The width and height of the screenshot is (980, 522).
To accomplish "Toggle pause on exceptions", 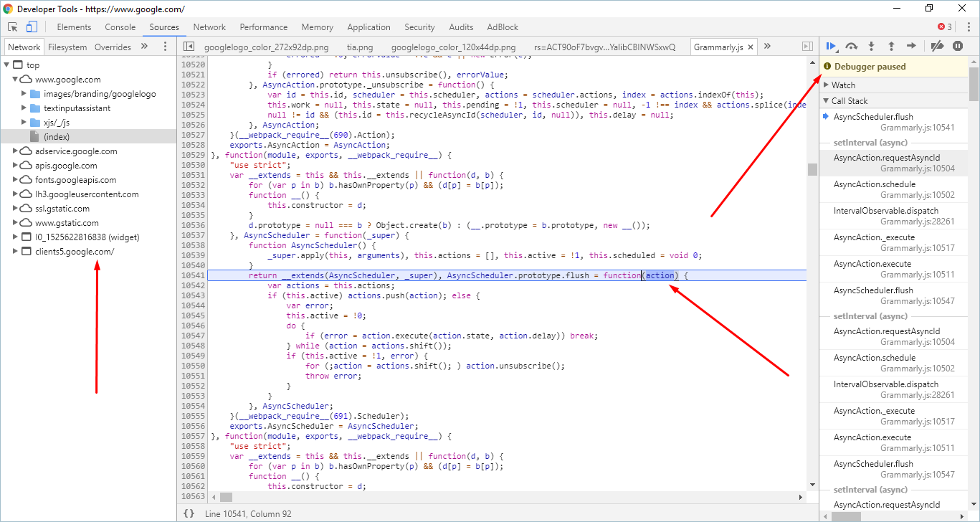I will [x=958, y=47].
